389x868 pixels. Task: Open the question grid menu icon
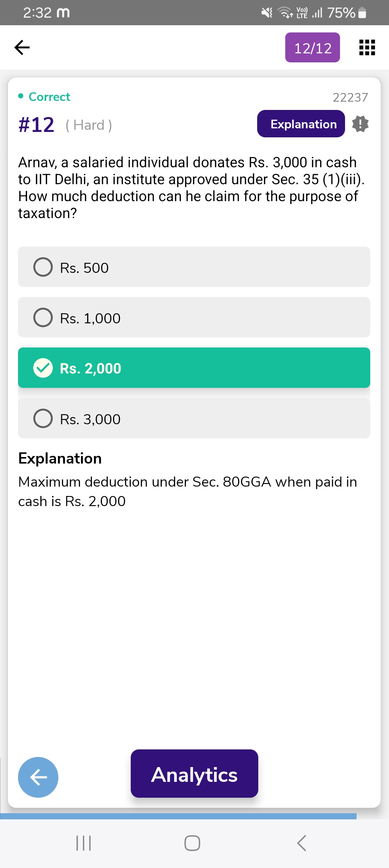367,48
